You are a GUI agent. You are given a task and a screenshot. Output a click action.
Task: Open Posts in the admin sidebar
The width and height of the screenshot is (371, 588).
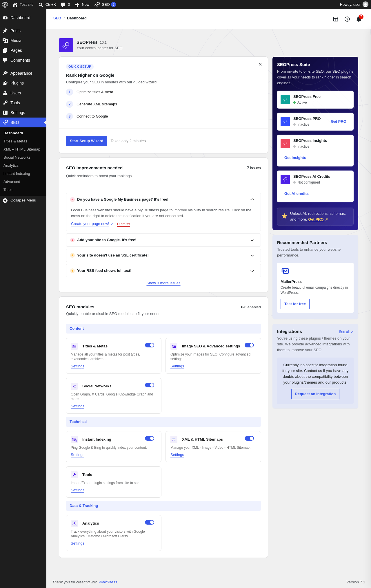(23, 31)
